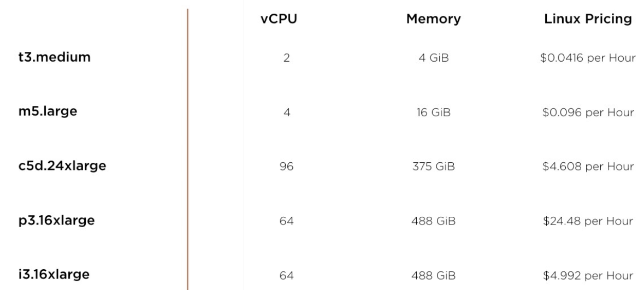Select the p3.16xlarge instance label

(x=56, y=221)
